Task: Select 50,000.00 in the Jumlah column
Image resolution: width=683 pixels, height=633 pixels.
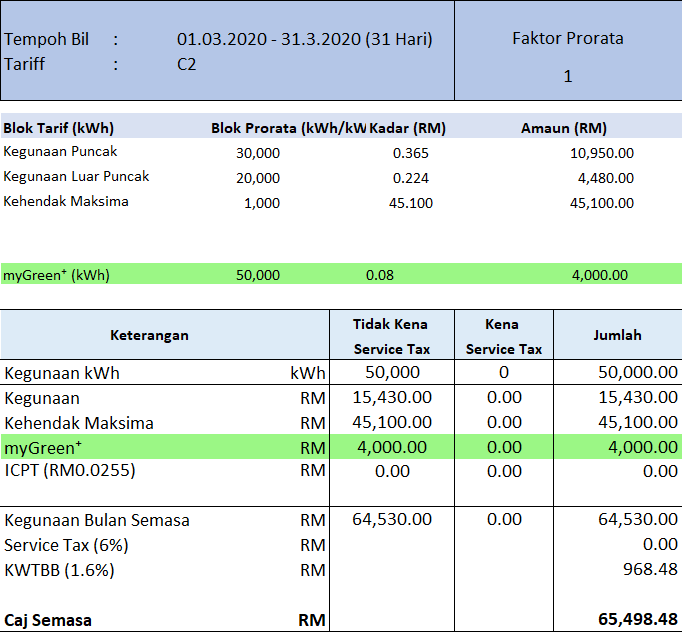Action: click(638, 372)
